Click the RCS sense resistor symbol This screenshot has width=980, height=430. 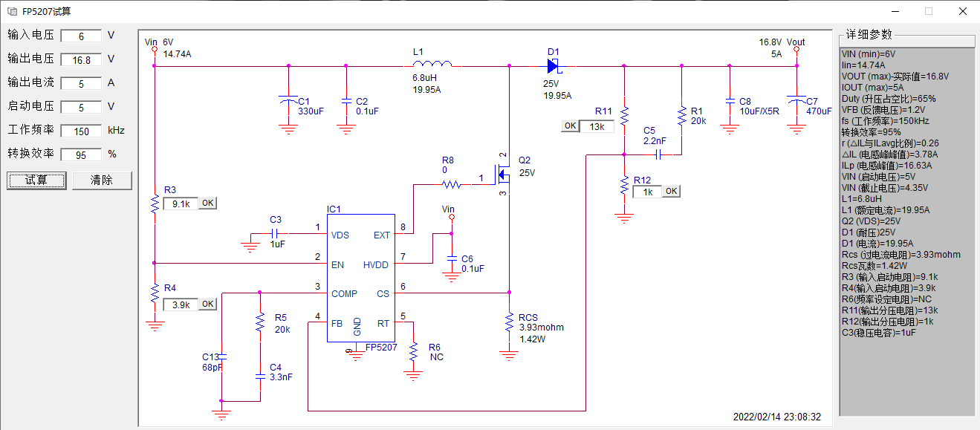coord(509,322)
